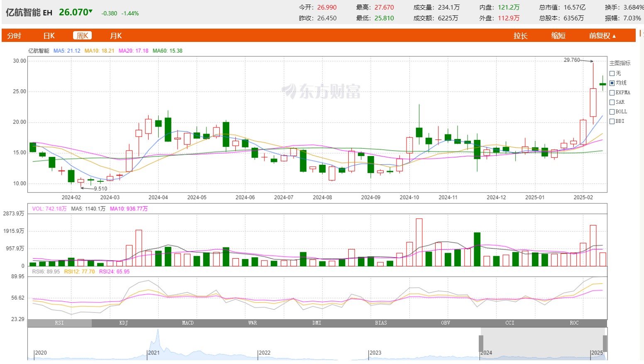
Task: Click the 缩短 shorten button
Action: [558, 36]
